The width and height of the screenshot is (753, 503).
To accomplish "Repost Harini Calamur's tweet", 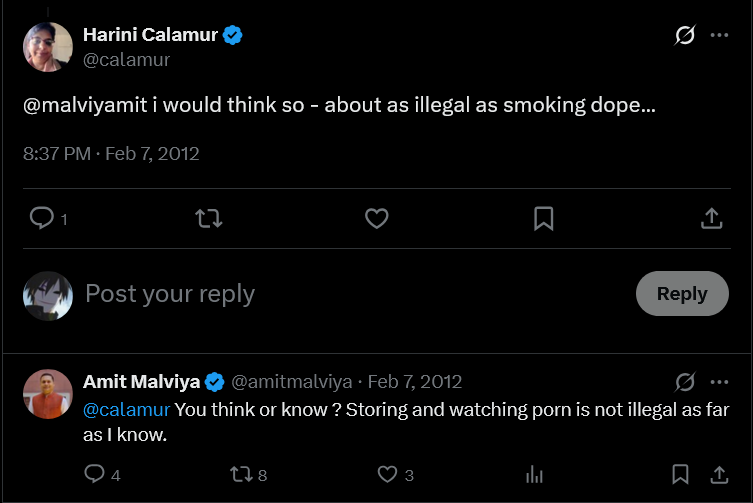I will pyautogui.click(x=209, y=218).
